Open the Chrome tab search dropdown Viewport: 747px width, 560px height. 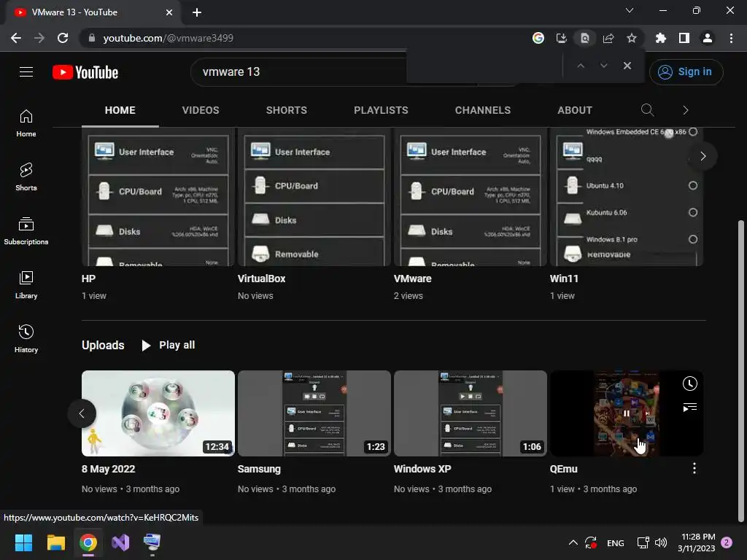[x=630, y=10]
